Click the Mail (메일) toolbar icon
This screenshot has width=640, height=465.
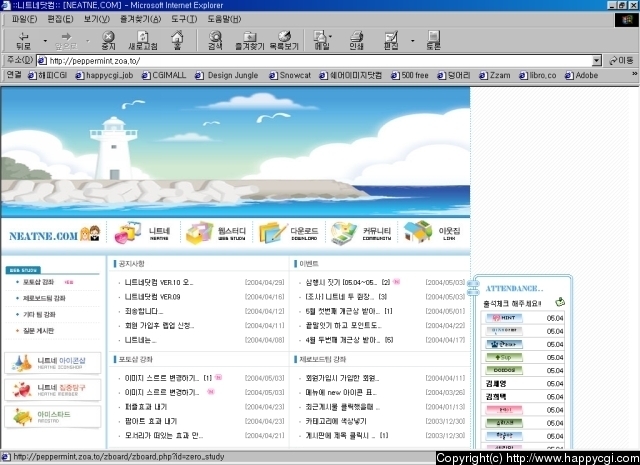[321, 41]
